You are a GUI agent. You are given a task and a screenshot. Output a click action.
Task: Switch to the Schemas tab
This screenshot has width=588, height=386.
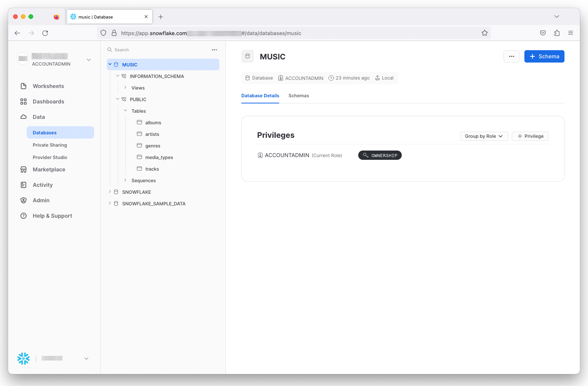tap(298, 96)
